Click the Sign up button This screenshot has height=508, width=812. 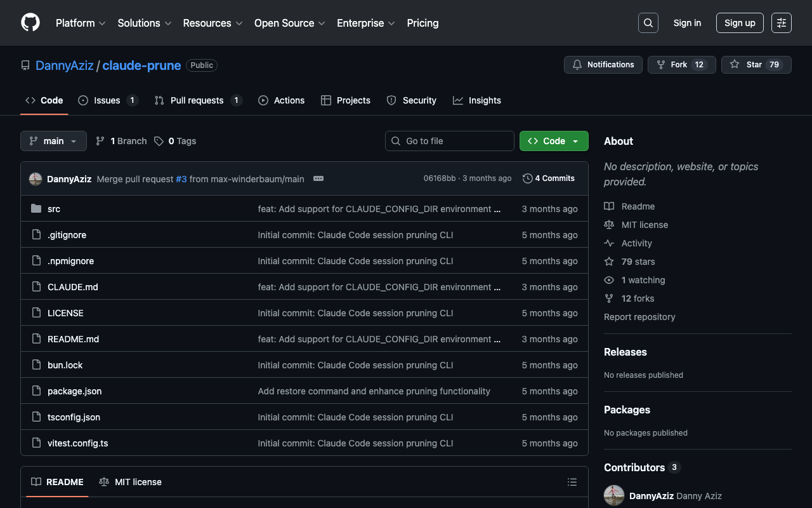(740, 23)
